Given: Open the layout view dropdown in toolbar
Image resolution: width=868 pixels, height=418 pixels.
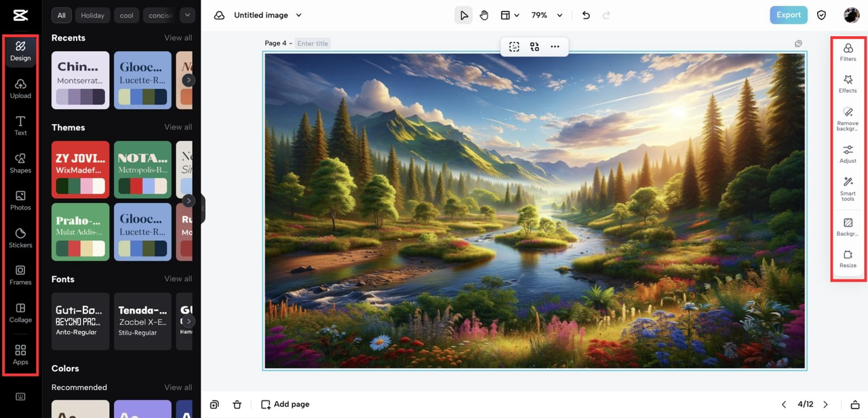Looking at the screenshot, I should [x=510, y=15].
